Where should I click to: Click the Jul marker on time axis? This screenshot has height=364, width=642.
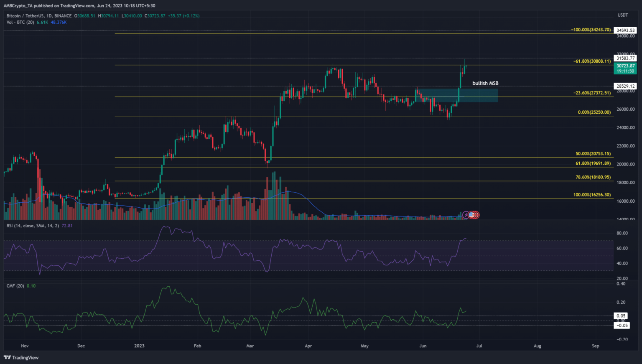(479, 346)
